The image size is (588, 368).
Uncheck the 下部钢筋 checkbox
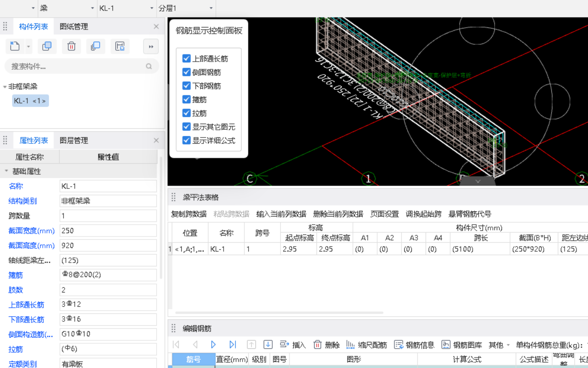click(x=186, y=86)
